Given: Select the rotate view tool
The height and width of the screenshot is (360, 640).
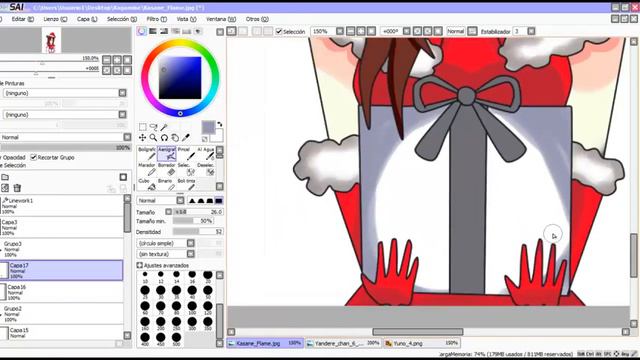Looking at the screenshot, I should 164,138.
